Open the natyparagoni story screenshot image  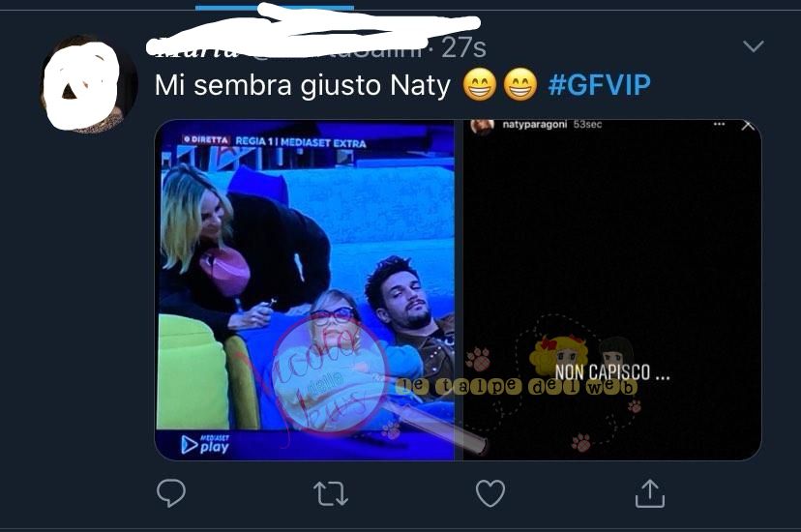(612, 290)
